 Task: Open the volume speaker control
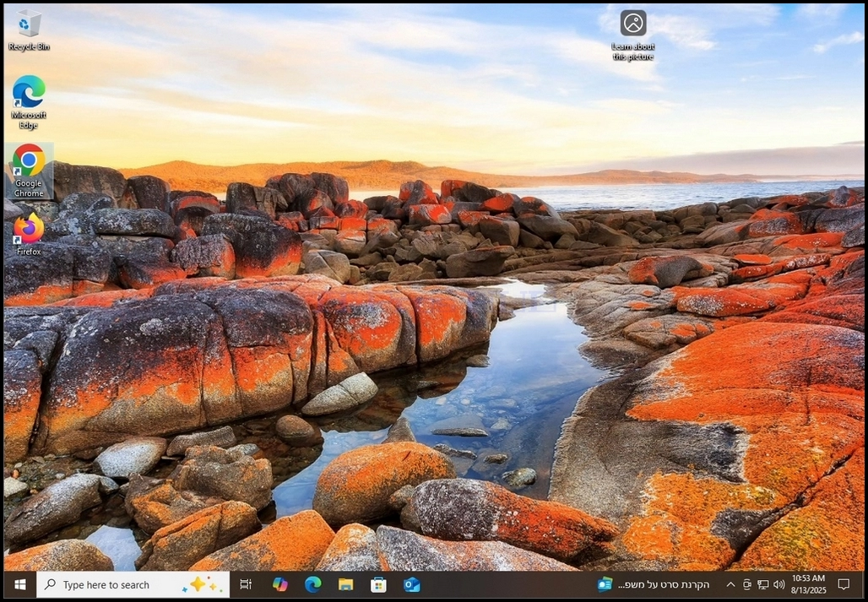pyautogui.click(x=778, y=584)
